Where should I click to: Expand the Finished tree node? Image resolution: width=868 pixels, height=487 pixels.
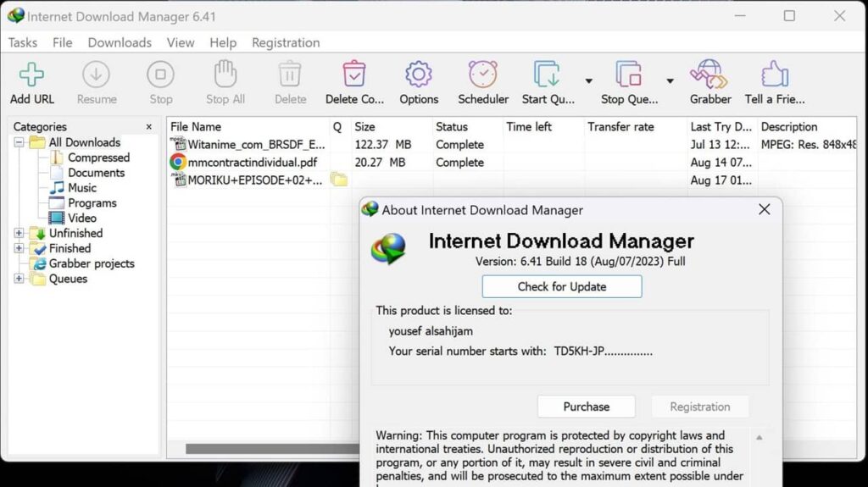click(x=19, y=248)
